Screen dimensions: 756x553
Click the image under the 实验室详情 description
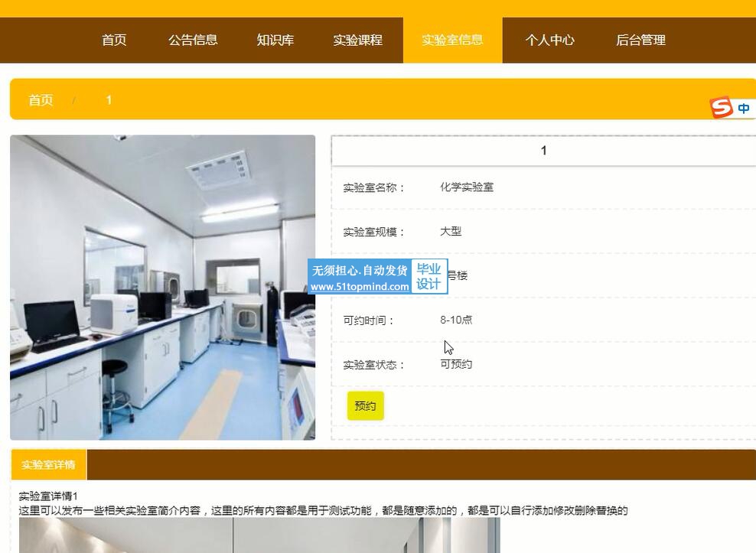click(259, 535)
